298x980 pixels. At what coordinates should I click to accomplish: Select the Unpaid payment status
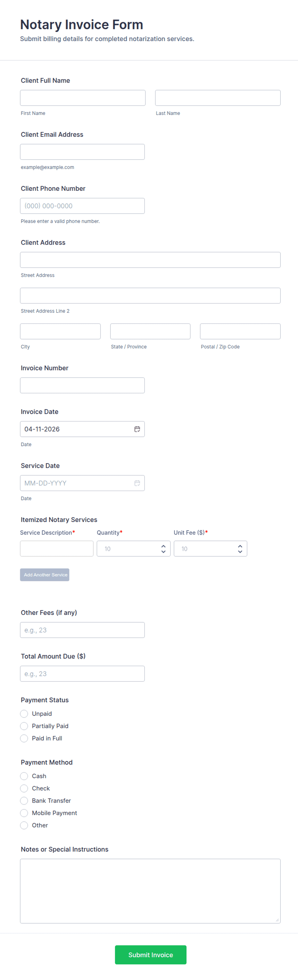(24, 714)
